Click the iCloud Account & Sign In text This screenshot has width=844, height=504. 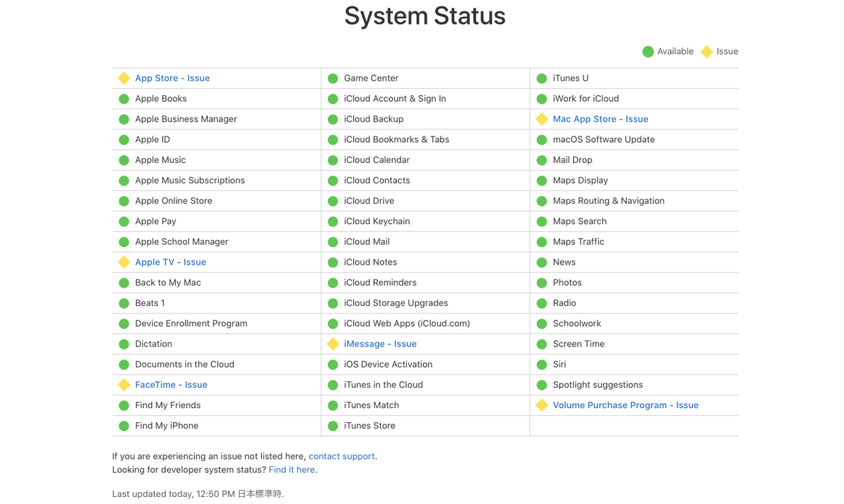point(395,99)
